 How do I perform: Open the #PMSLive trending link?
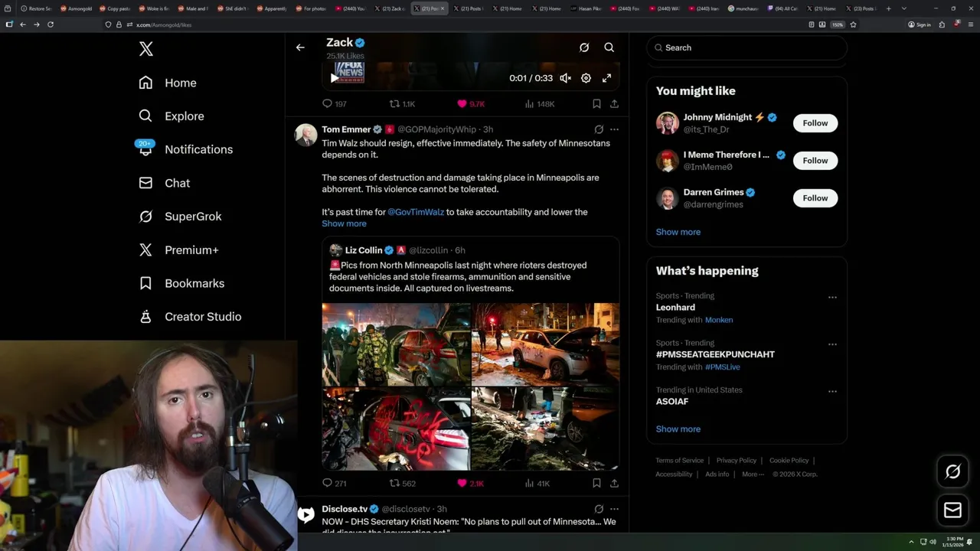(722, 367)
